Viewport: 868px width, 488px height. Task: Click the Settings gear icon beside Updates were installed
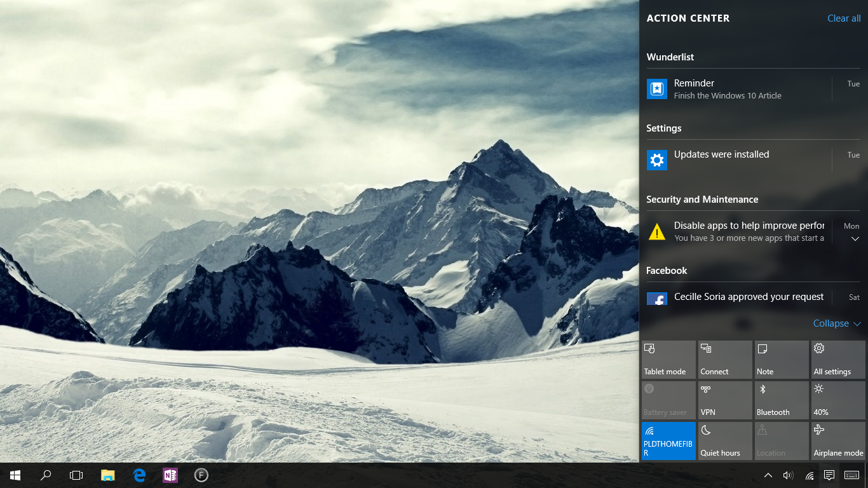(657, 160)
